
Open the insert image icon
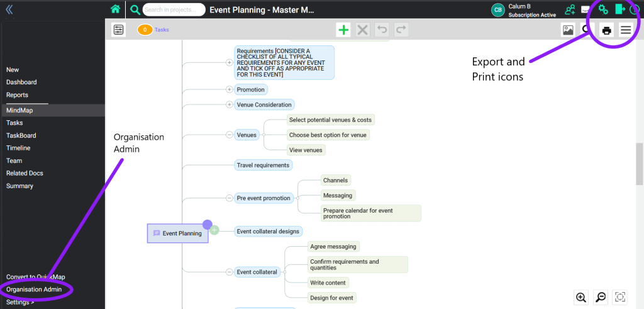(568, 30)
